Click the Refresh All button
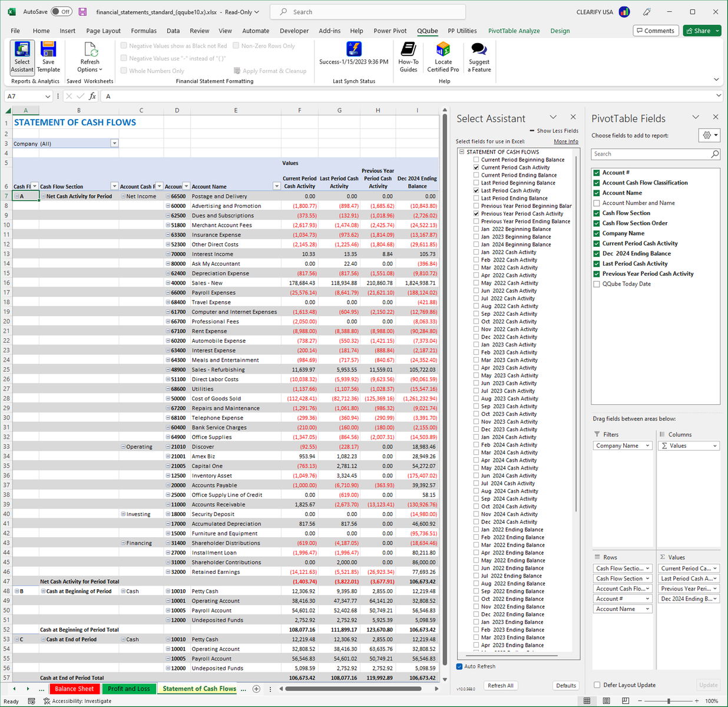The height and width of the screenshot is (707, 728). pos(501,685)
